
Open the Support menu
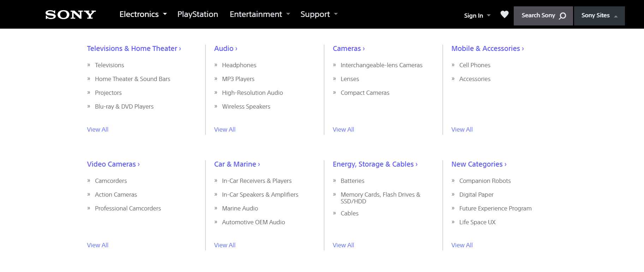click(x=319, y=14)
